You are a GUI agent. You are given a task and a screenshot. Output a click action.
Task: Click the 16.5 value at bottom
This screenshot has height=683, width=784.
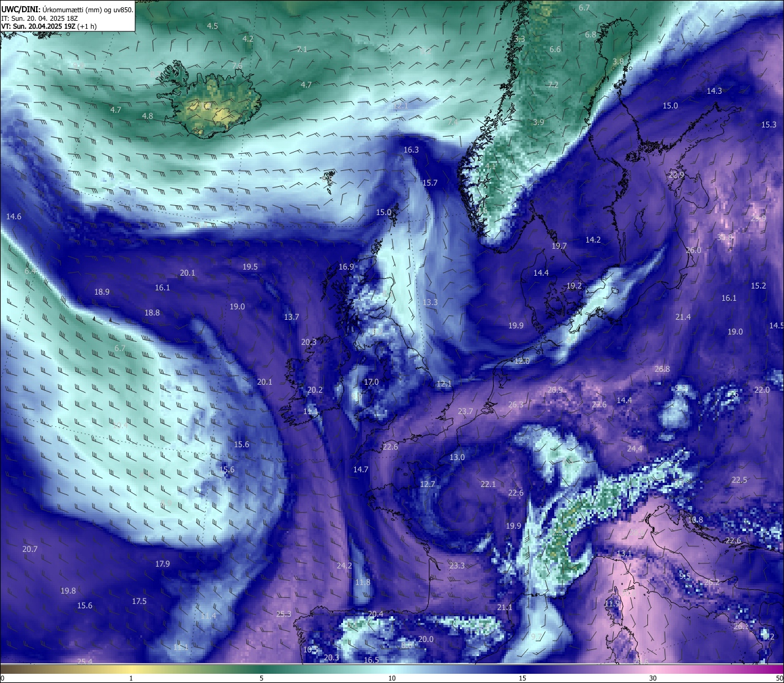pos(371,660)
